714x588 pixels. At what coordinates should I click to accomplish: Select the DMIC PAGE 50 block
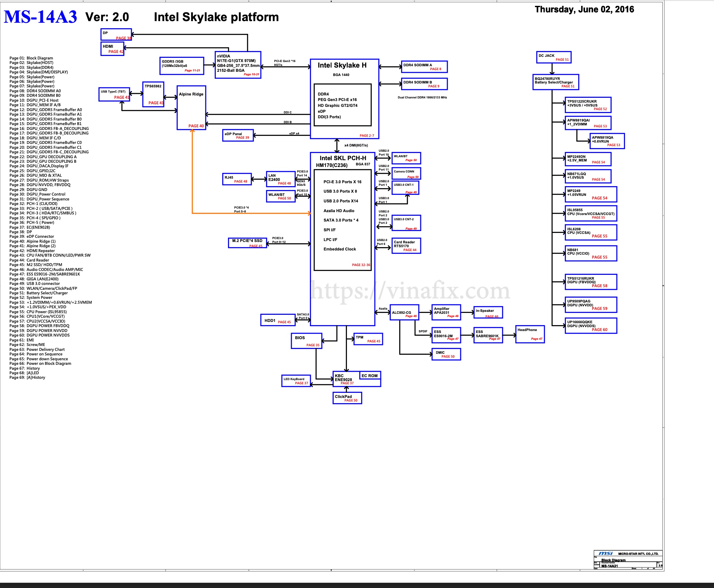coord(446,354)
